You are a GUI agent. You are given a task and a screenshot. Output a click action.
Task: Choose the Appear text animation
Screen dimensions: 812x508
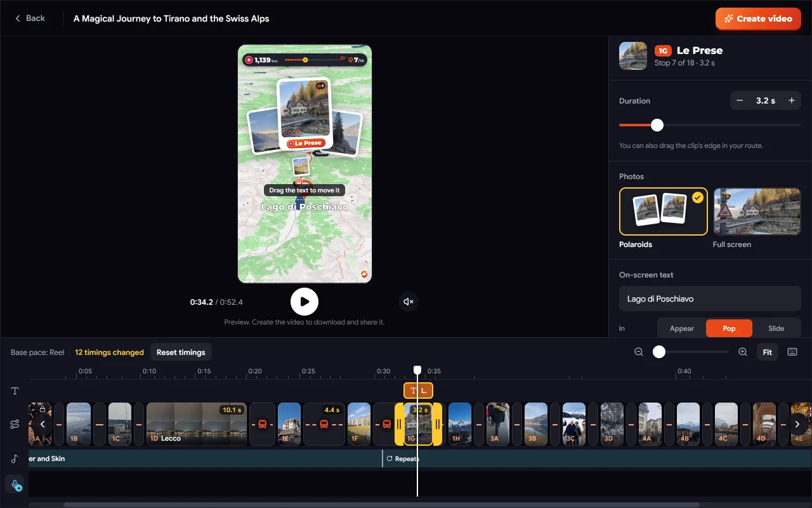(x=682, y=328)
